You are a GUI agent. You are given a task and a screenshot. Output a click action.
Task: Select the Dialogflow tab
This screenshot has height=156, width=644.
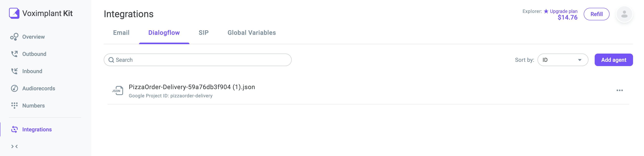[x=164, y=33]
